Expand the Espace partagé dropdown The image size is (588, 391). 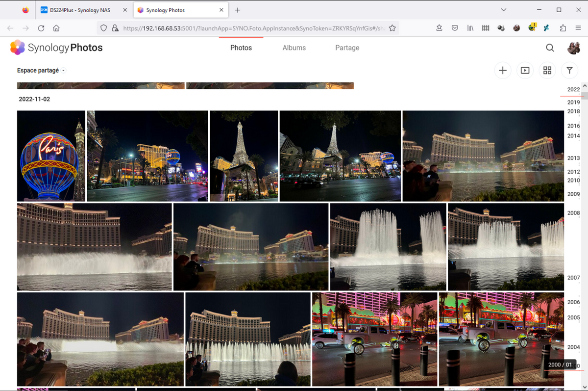point(41,71)
